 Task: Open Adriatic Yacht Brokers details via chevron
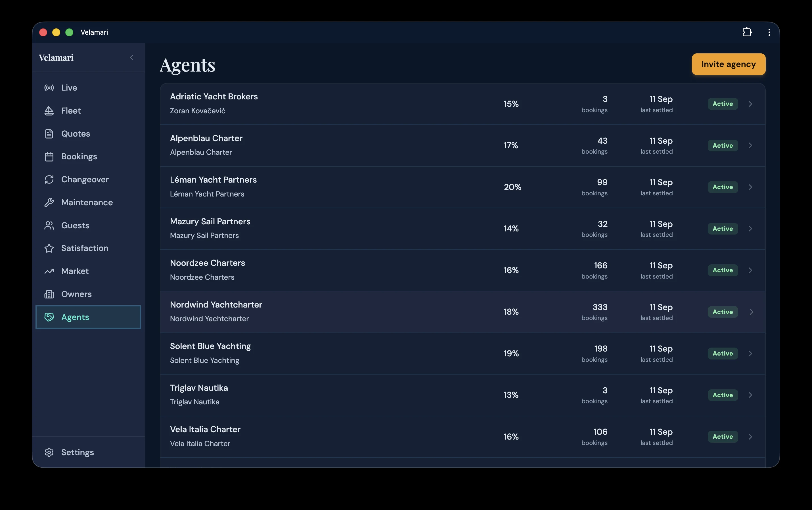[x=750, y=104]
